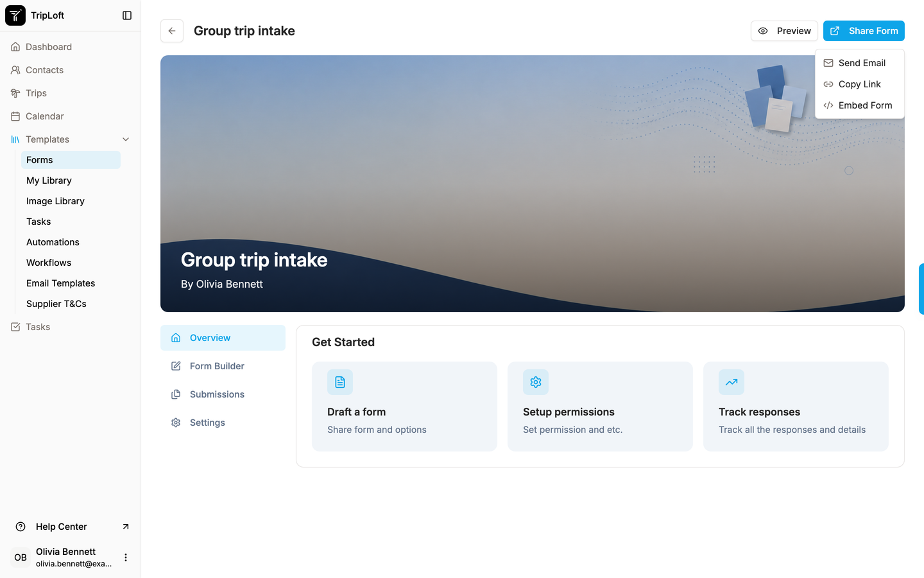Choose Send Email from share menu
Screen dimensions: 924x578
click(x=859, y=63)
